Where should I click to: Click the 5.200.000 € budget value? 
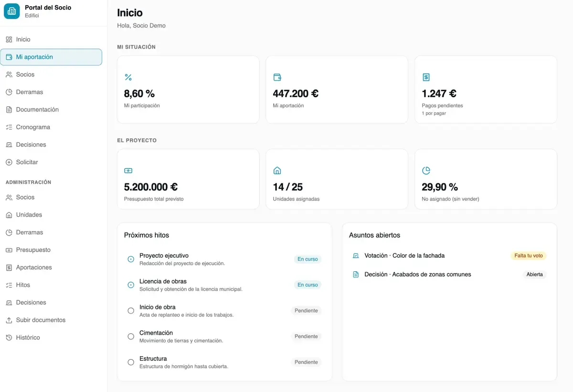pos(150,187)
